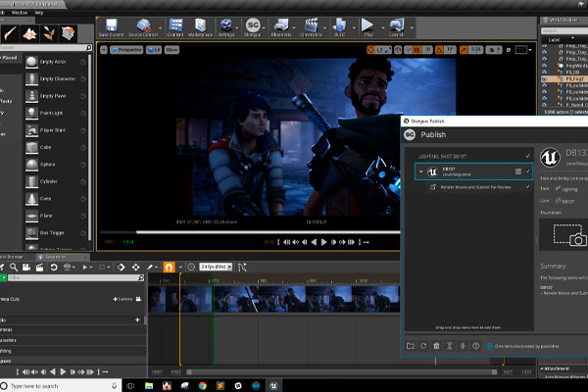Image resolution: width=588 pixels, height=392 pixels.
Task: Click the Sequencer render movie clapperboard icon
Action: [x=39, y=267]
